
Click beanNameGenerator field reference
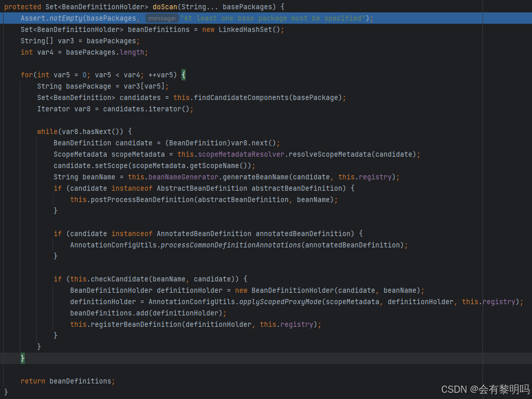[183, 177]
